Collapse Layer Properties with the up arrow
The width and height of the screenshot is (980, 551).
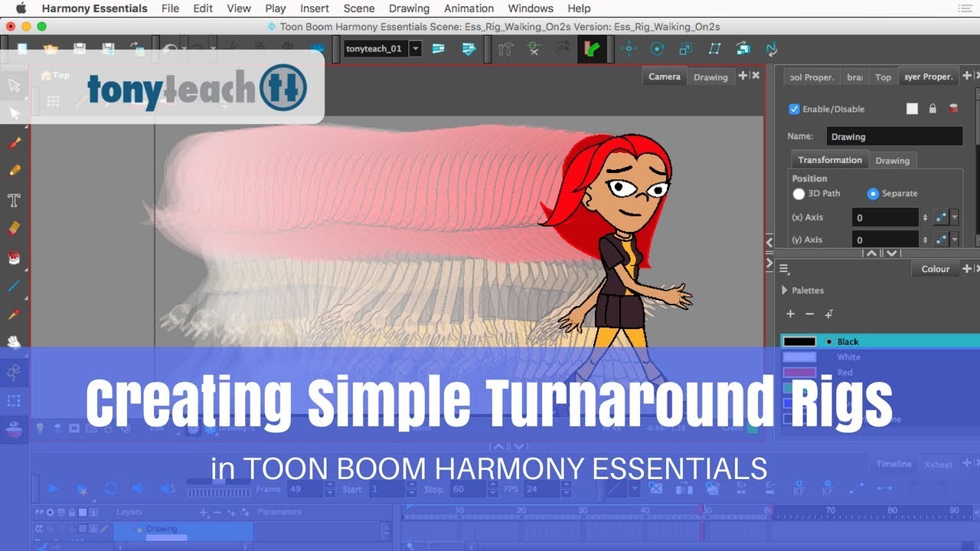coord(871,253)
